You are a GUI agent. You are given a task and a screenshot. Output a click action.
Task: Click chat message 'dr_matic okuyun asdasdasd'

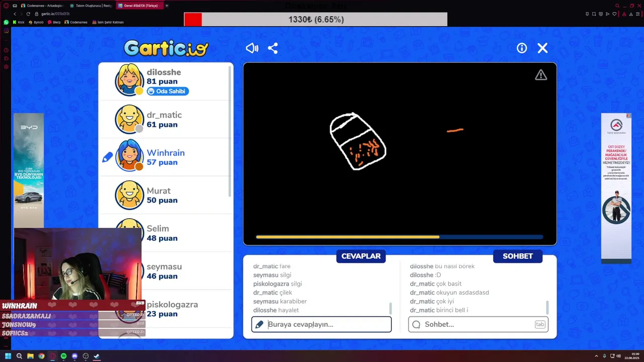(449, 293)
